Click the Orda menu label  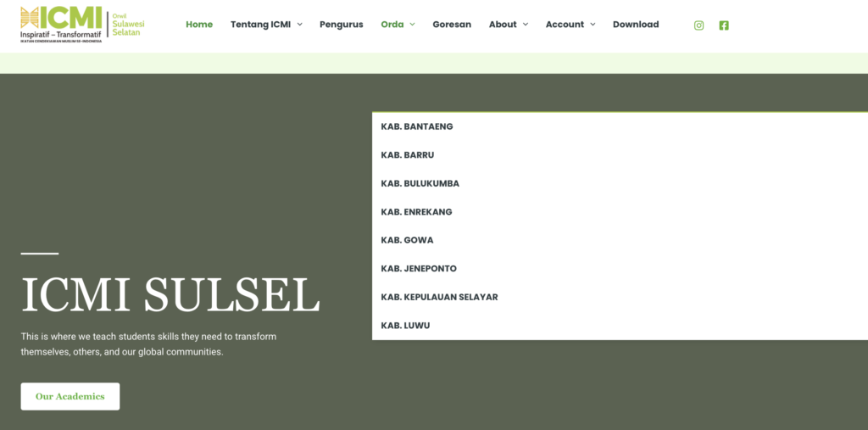(392, 25)
